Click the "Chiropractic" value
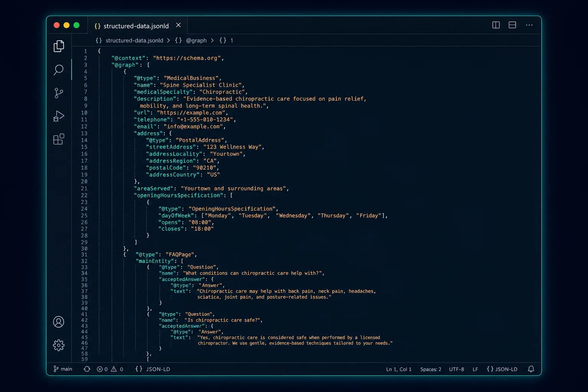This screenshot has height=392, width=588. click(222, 92)
